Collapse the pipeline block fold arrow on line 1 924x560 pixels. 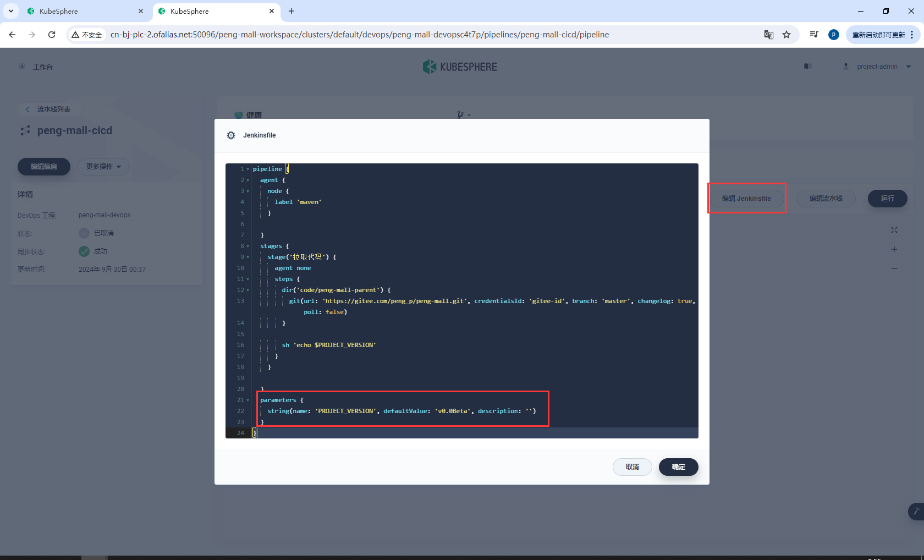click(248, 169)
